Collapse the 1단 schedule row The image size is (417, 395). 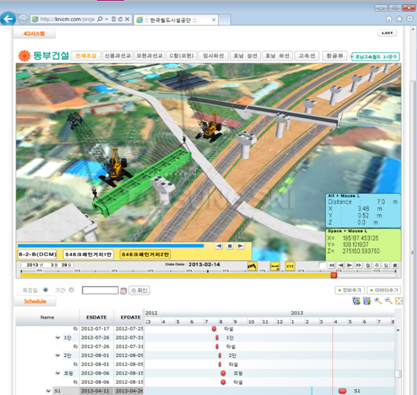(x=58, y=338)
